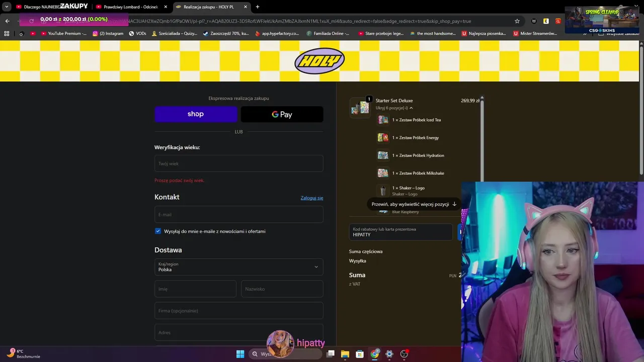The image size is (644, 362).
Task: Click the discount code field with HIPATTY
Action: click(x=401, y=232)
